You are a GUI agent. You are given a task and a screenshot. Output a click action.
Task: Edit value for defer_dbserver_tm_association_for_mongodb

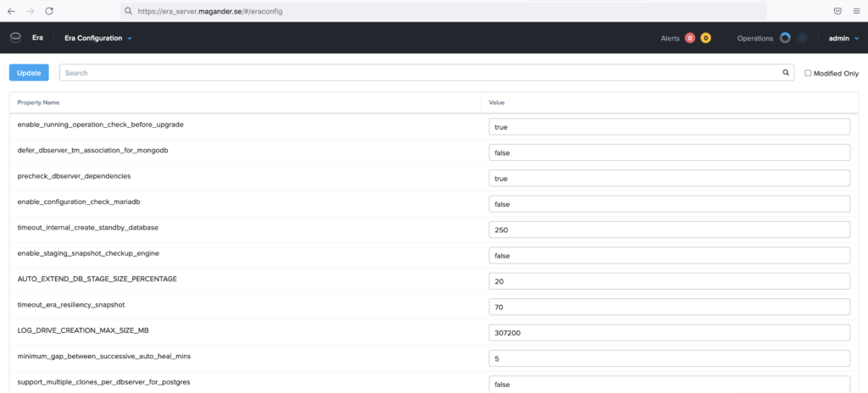click(x=670, y=152)
